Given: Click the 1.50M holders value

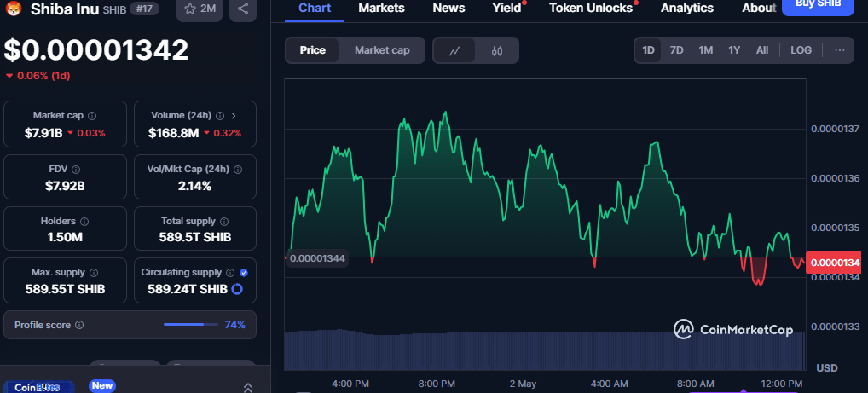Looking at the screenshot, I should [x=65, y=238].
